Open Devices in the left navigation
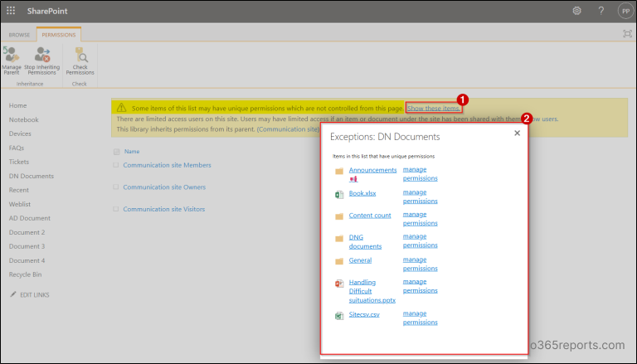This screenshot has height=364, width=637. point(20,133)
